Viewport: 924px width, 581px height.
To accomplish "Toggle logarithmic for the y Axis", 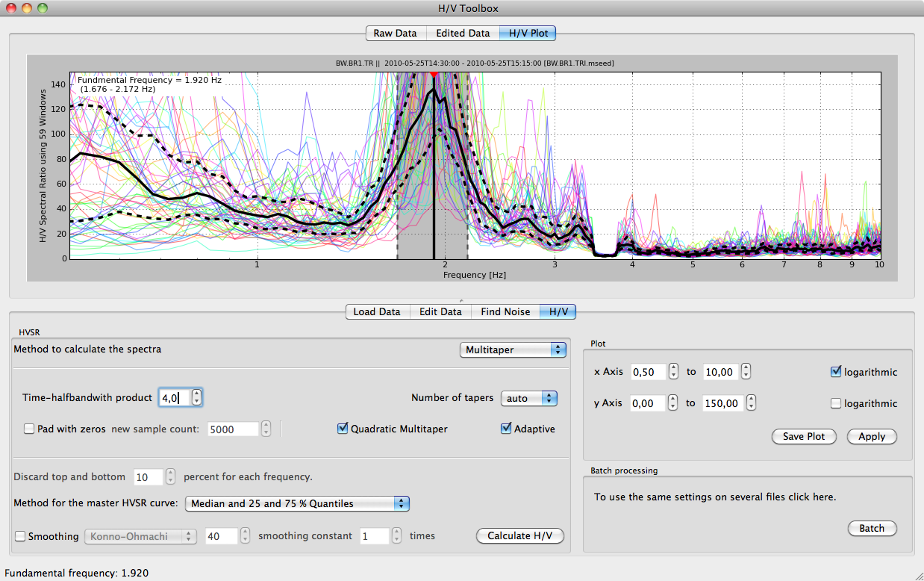I will (x=836, y=403).
